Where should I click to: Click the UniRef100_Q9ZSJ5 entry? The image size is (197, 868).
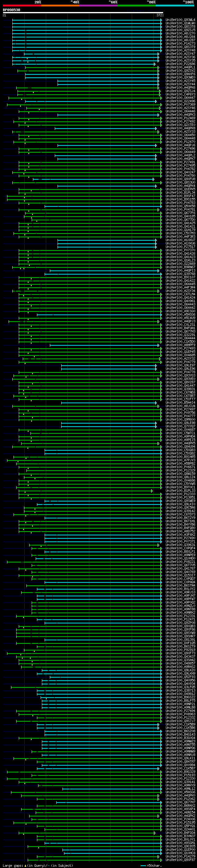180,30
